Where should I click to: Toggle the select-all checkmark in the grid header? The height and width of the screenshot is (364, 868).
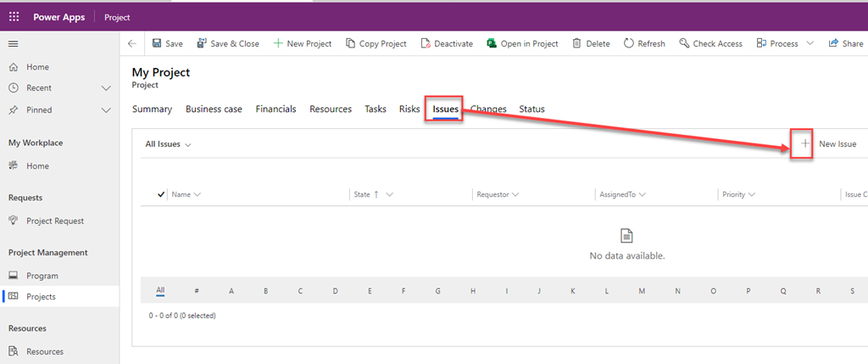point(161,194)
